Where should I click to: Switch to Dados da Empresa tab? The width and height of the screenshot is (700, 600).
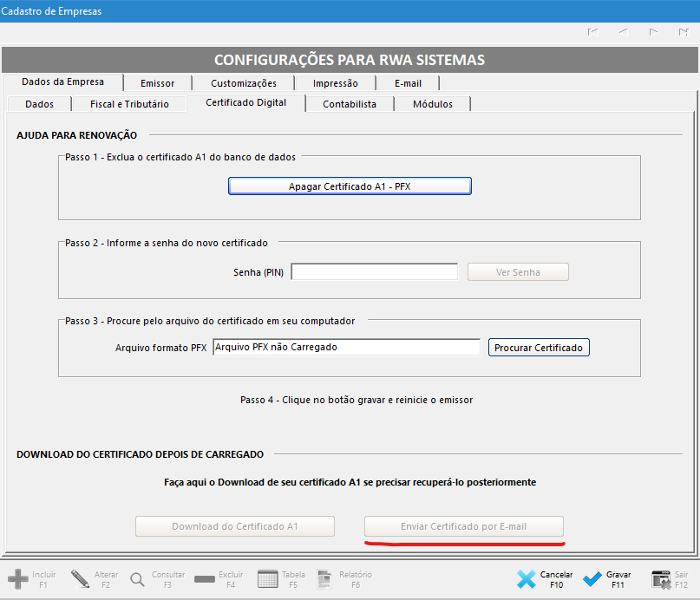click(63, 82)
